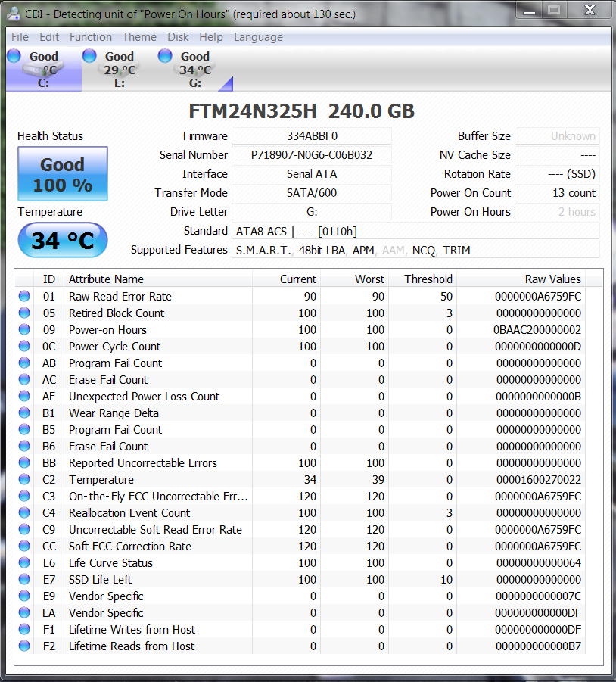
Task: Select the C: drive status orb
Action: pyautogui.click(x=14, y=55)
